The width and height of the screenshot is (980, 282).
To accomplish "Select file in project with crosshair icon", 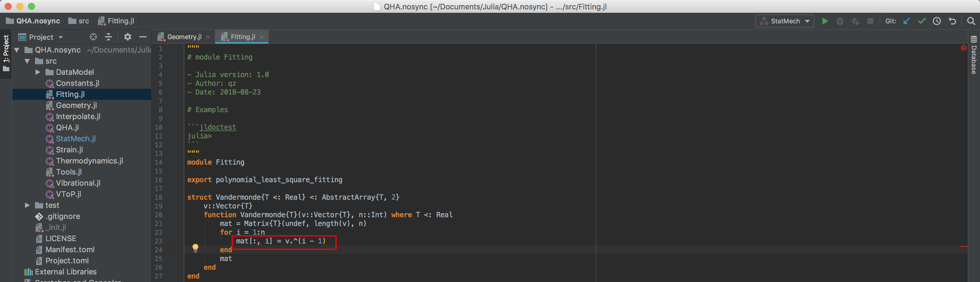I will pyautogui.click(x=93, y=36).
